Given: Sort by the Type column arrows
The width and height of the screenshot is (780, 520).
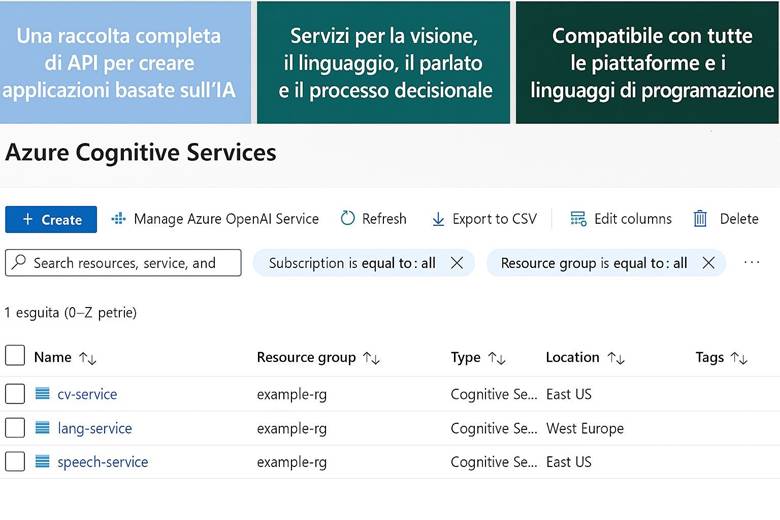Looking at the screenshot, I should coord(497,358).
